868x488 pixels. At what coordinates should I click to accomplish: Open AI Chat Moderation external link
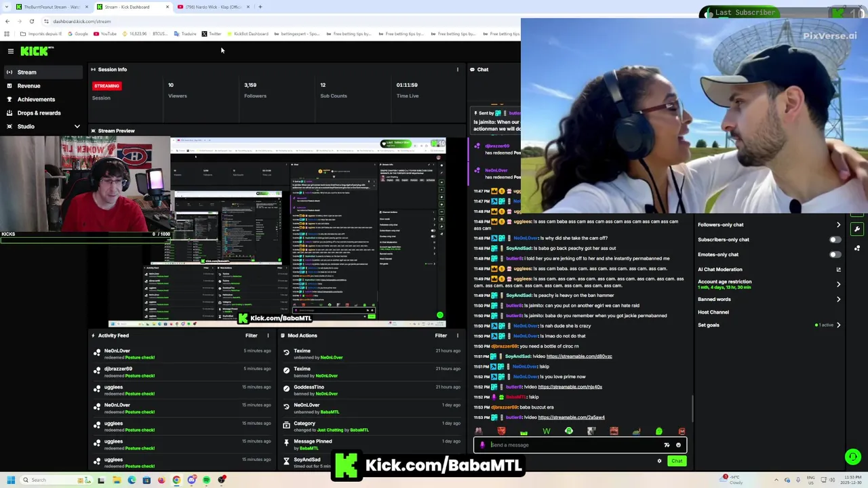[x=838, y=269]
